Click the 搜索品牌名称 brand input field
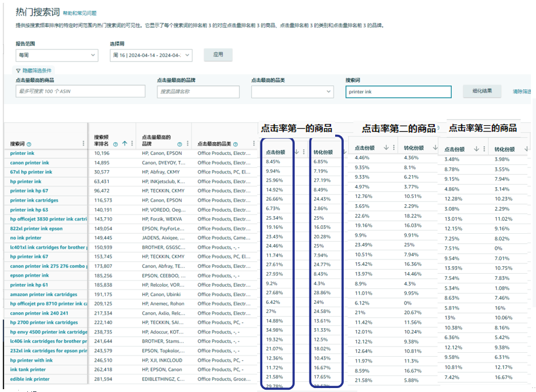Image resolution: width=536 pixels, height=392 pixels. coord(198,92)
